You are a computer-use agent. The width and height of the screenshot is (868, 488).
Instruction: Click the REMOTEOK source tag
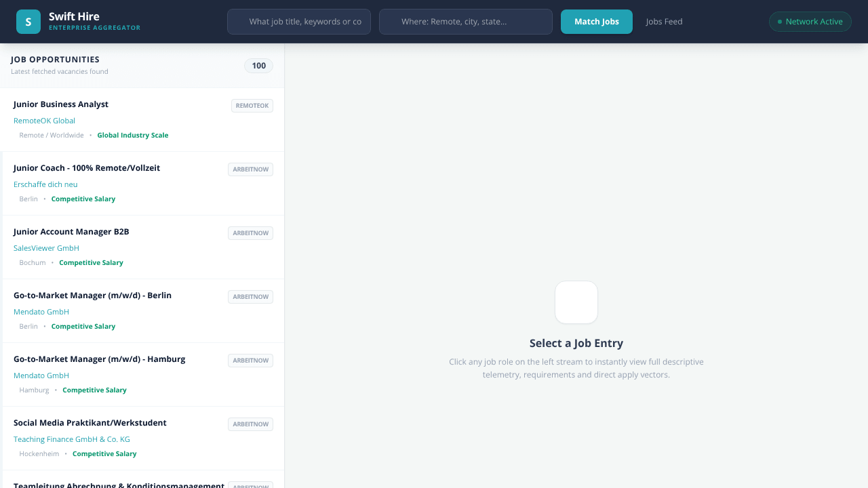[252, 106]
